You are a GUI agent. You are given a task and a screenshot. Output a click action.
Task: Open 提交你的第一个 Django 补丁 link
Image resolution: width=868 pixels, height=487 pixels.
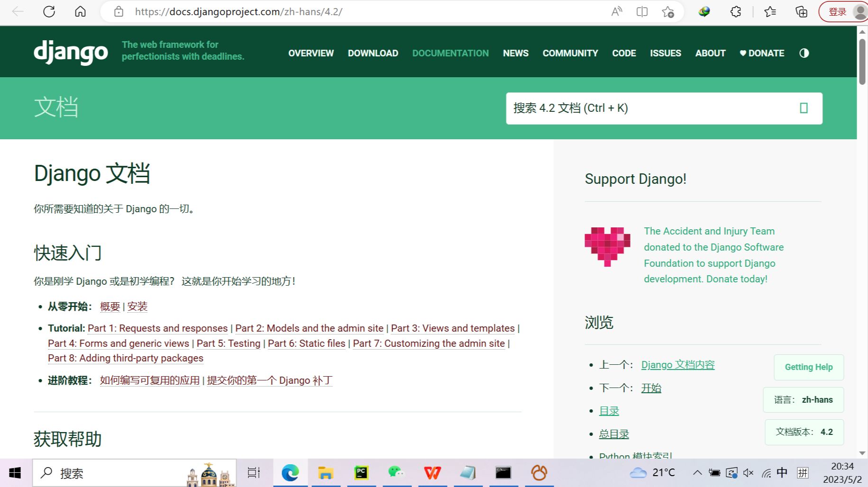(270, 380)
